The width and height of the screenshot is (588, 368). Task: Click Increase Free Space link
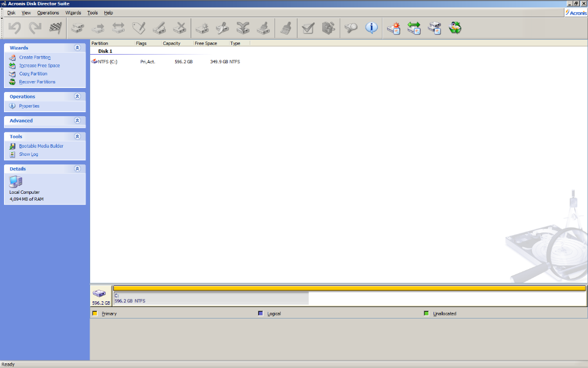click(x=40, y=66)
